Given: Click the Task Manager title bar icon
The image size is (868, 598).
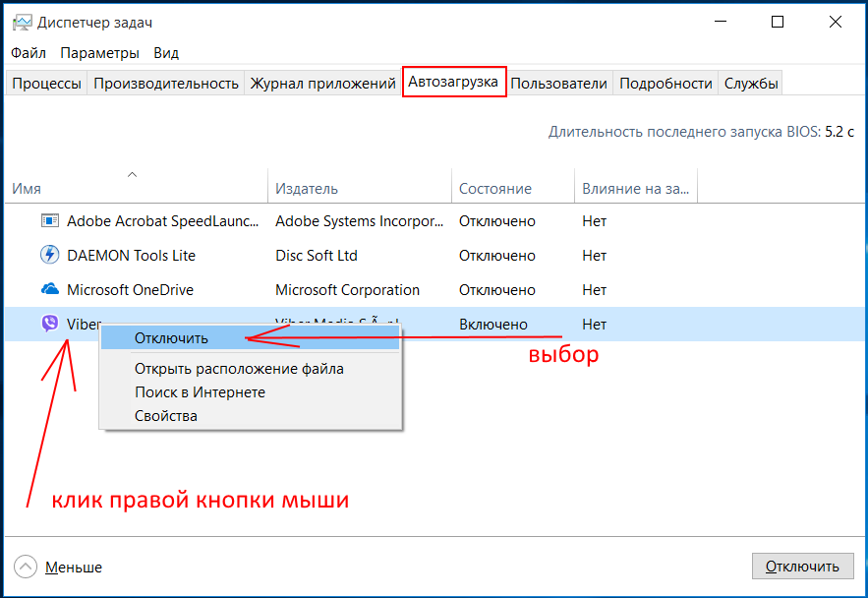Looking at the screenshot, I should [23, 23].
